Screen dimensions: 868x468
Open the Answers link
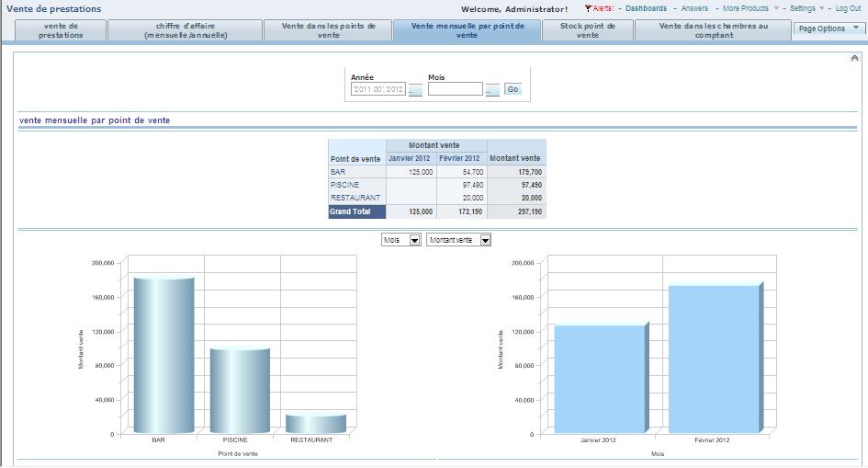pos(694,8)
